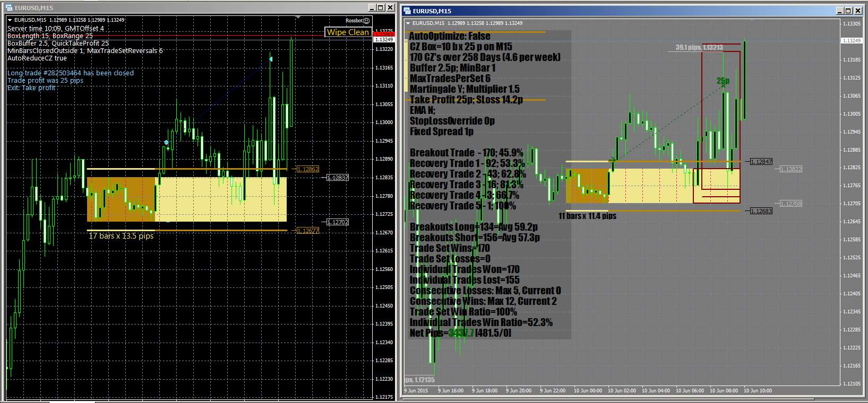Image resolution: width=868 pixels, height=403 pixels.
Task: Click '9 Jun 16:00' on time axis
Action: pyautogui.click(x=451, y=391)
